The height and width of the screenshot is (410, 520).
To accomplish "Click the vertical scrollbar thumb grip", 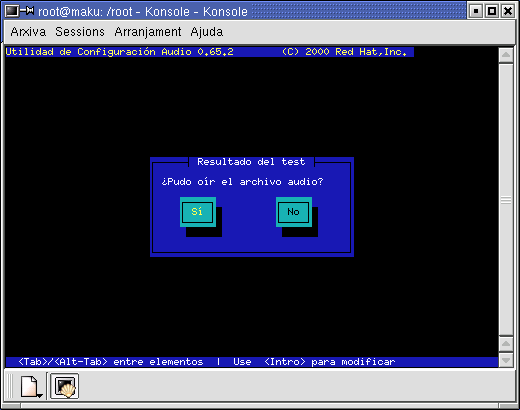I will 506,200.
